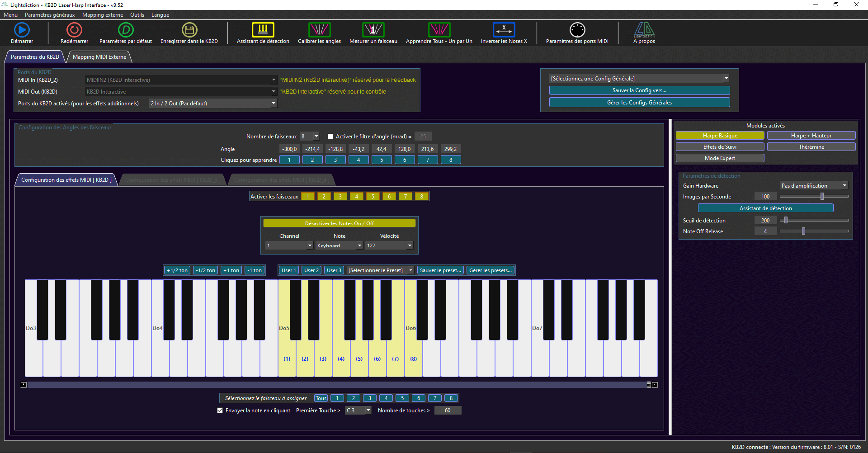
Task: Enable Activer le filtre d'angle checkbox
Action: (330, 136)
